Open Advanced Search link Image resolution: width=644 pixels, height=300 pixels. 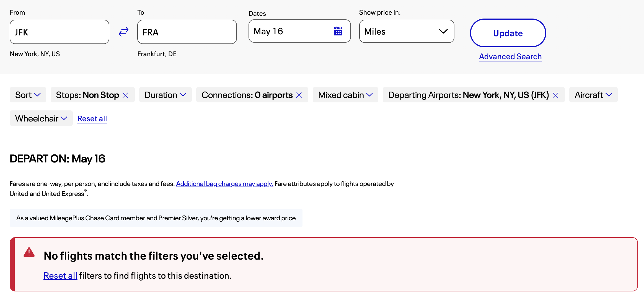[510, 56]
